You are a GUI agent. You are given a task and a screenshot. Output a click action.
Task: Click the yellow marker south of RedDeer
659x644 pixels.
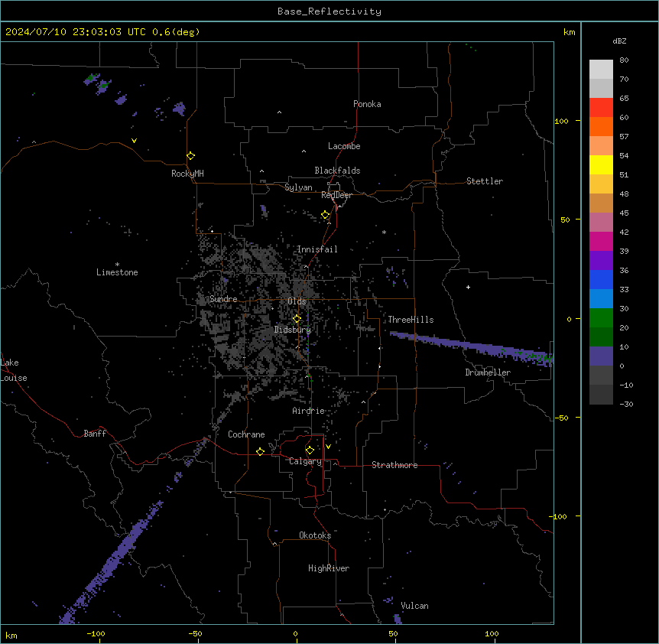(x=326, y=215)
